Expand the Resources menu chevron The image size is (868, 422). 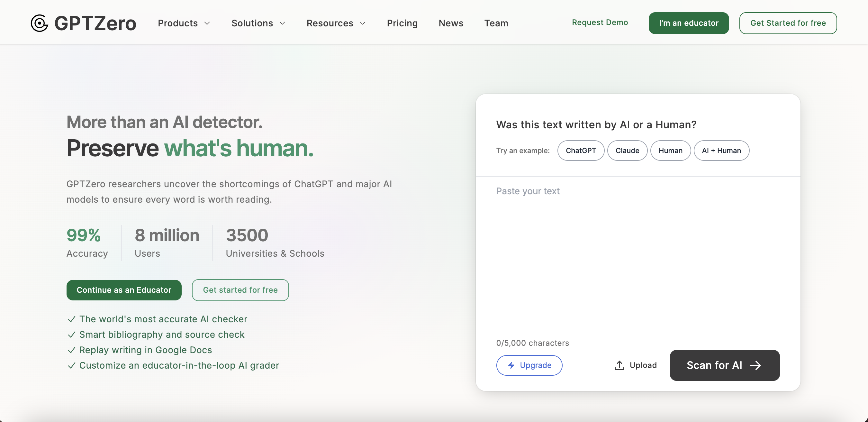[x=363, y=23]
